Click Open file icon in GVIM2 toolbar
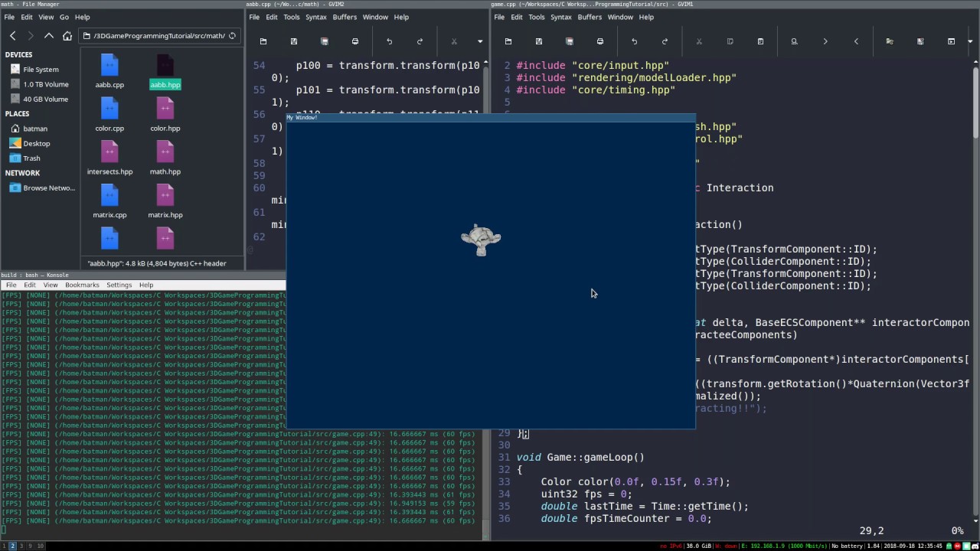Viewport: 980px width, 551px height. coord(263,41)
